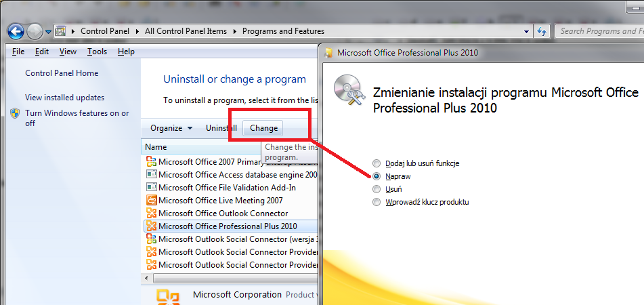This screenshot has height=305, width=644.
Task: Open View installed updates link
Action: tap(65, 98)
